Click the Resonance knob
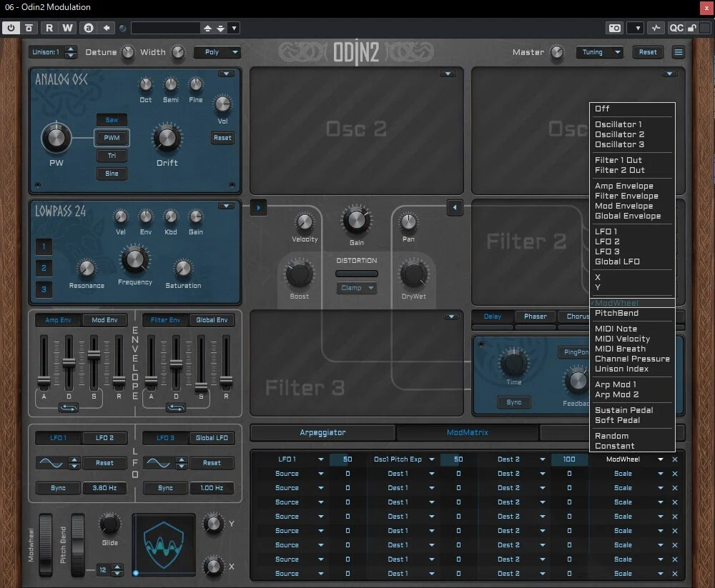 tap(87, 269)
